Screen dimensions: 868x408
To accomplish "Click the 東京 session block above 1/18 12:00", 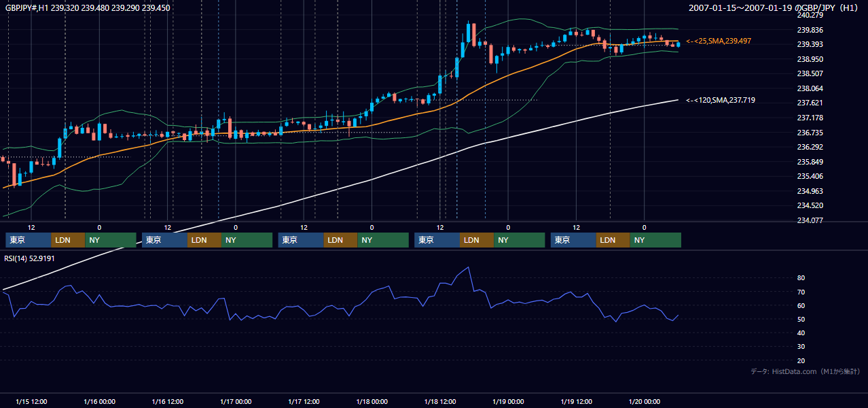I will 437,240.
